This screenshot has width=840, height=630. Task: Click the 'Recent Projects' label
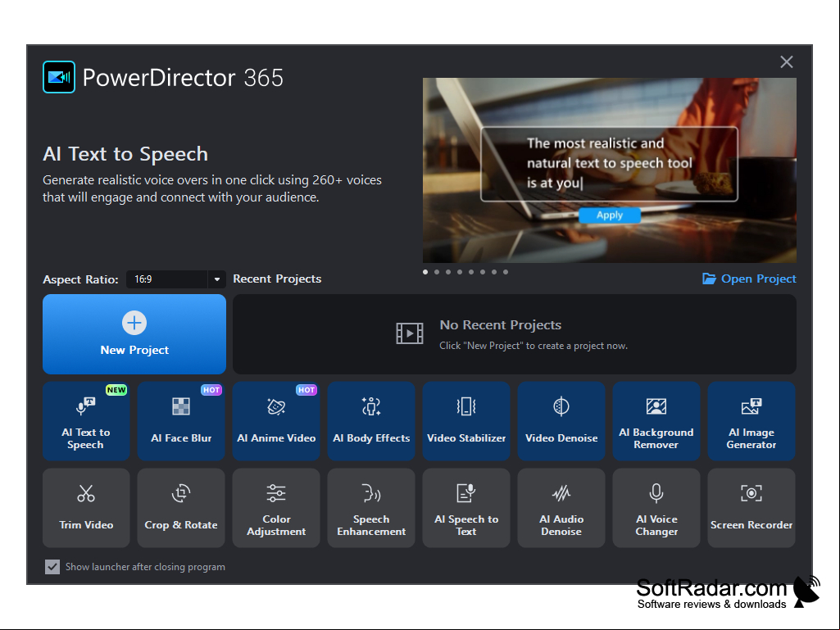point(277,279)
